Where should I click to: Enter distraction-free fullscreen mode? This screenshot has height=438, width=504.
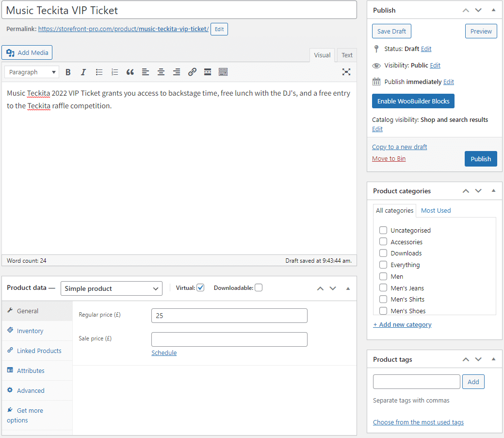(x=346, y=72)
